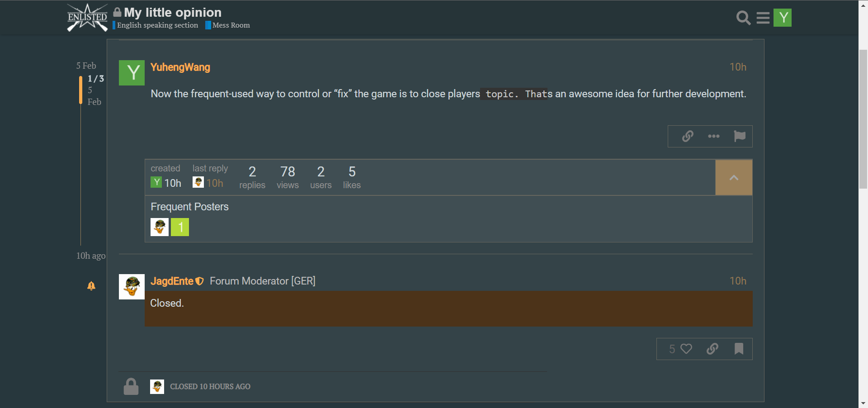The width and height of the screenshot is (868, 408).
Task: Copy link to YuhengWang's post
Action: [688, 136]
